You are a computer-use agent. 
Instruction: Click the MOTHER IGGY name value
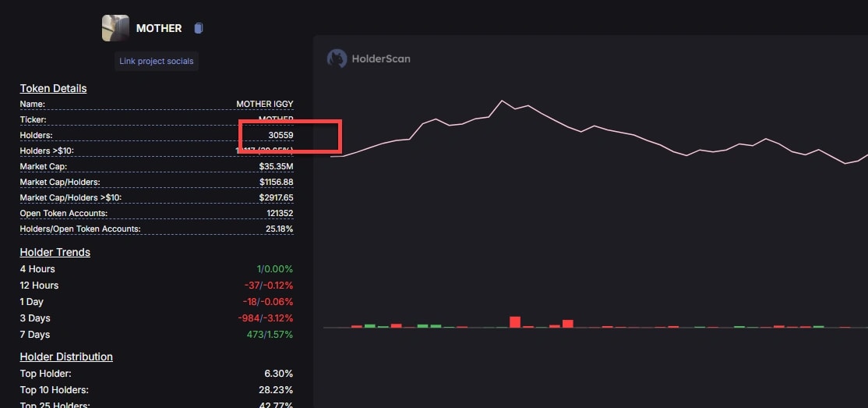pos(265,104)
